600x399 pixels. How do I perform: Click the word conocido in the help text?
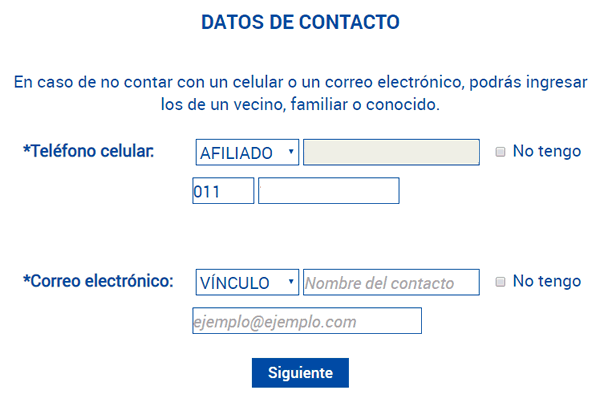[403, 104]
